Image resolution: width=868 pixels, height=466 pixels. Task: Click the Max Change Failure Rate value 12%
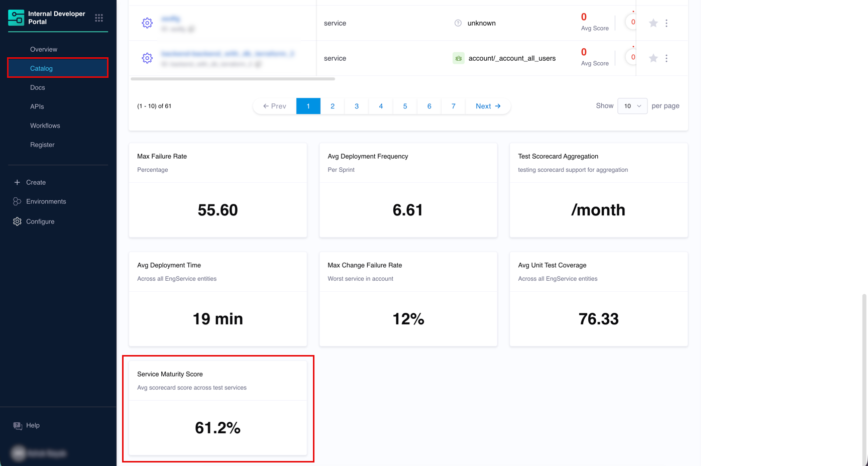tap(408, 319)
